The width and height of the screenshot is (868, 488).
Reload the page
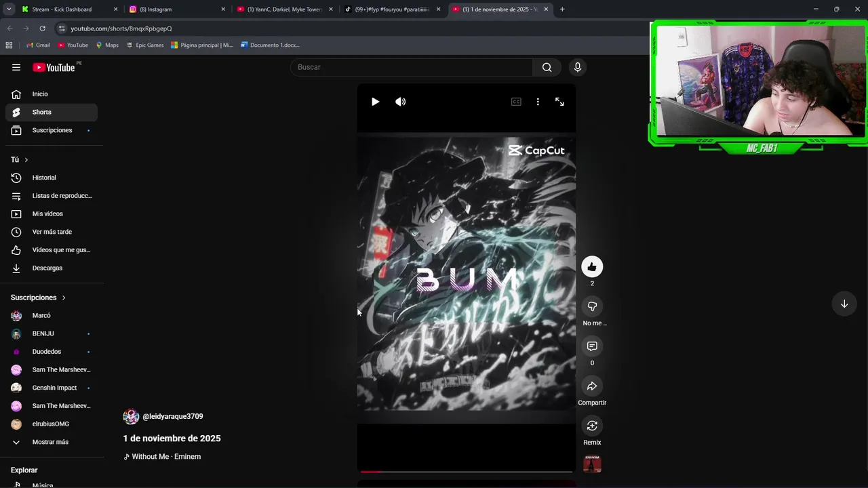(x=42, y=28)
